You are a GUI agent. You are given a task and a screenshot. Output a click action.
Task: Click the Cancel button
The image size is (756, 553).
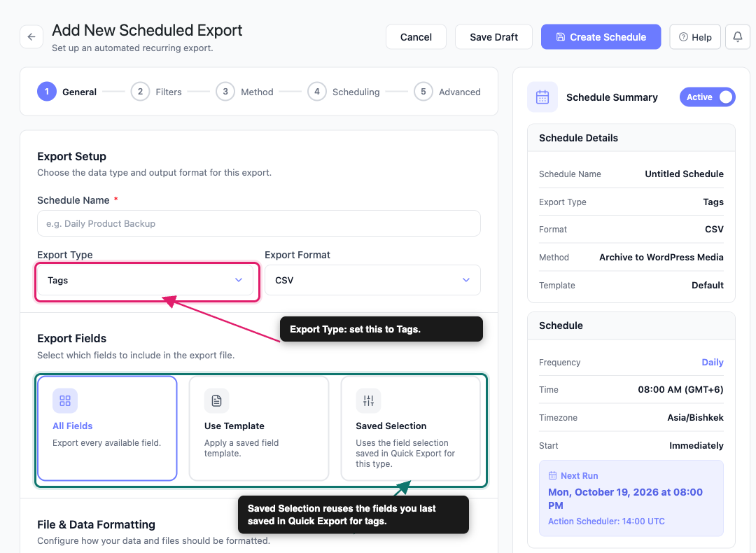(416, 37)
